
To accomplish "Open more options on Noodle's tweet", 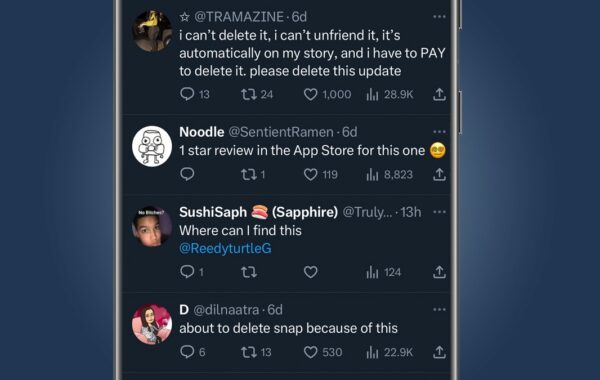I will 439,132.
